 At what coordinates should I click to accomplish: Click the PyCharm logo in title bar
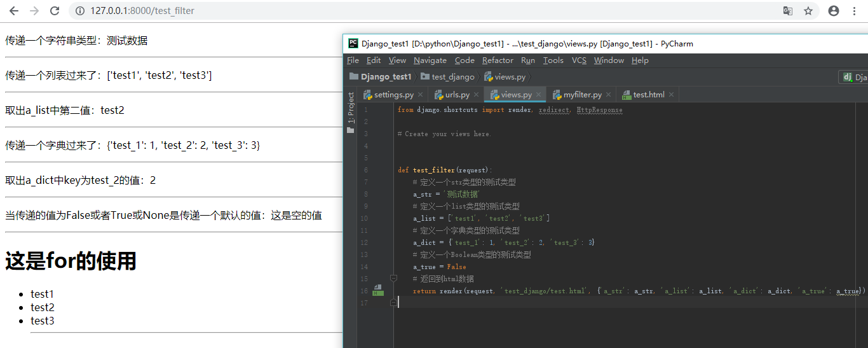353,44
